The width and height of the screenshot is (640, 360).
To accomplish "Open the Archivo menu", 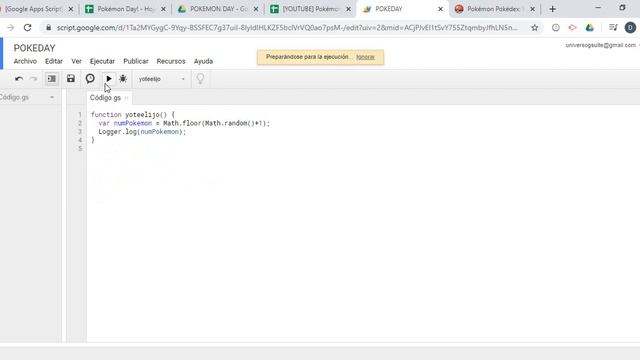I will [x=25, y=61].
